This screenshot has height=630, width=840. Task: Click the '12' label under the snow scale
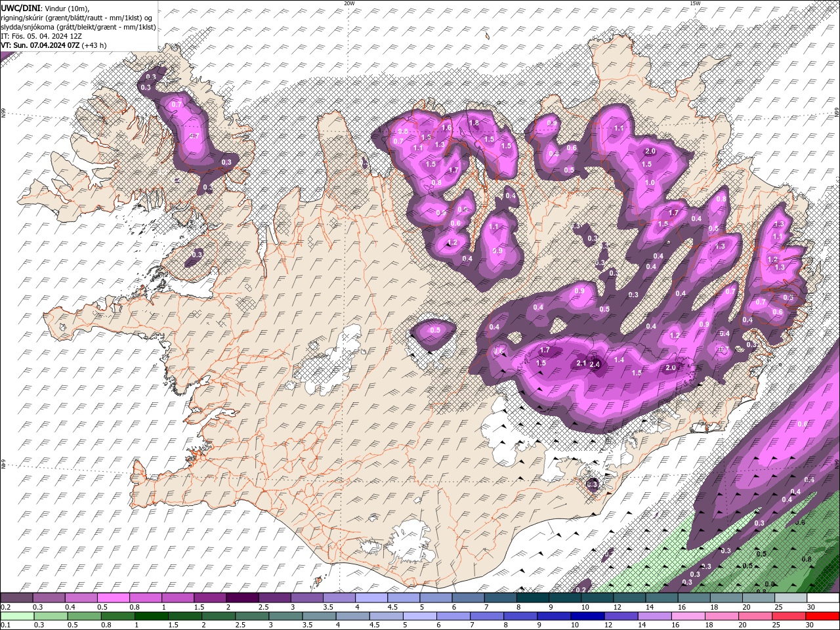pyautogui.click(x=616, y=607)
